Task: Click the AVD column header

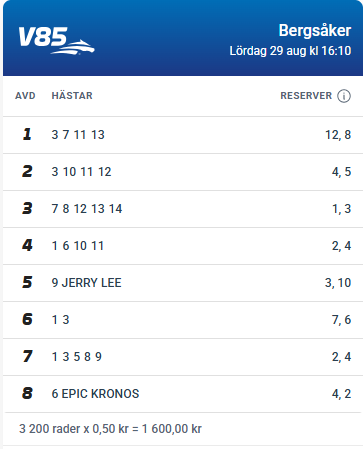Action: pos(25,96)
